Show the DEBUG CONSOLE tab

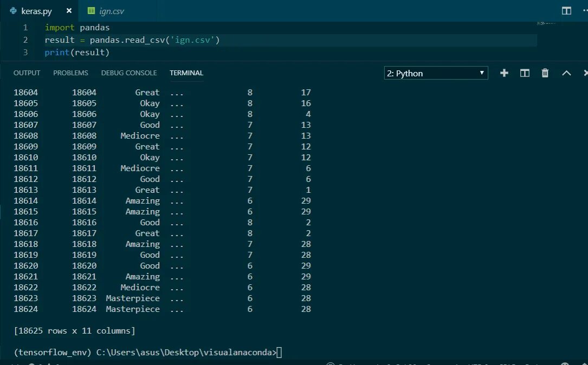coord(129,73)
